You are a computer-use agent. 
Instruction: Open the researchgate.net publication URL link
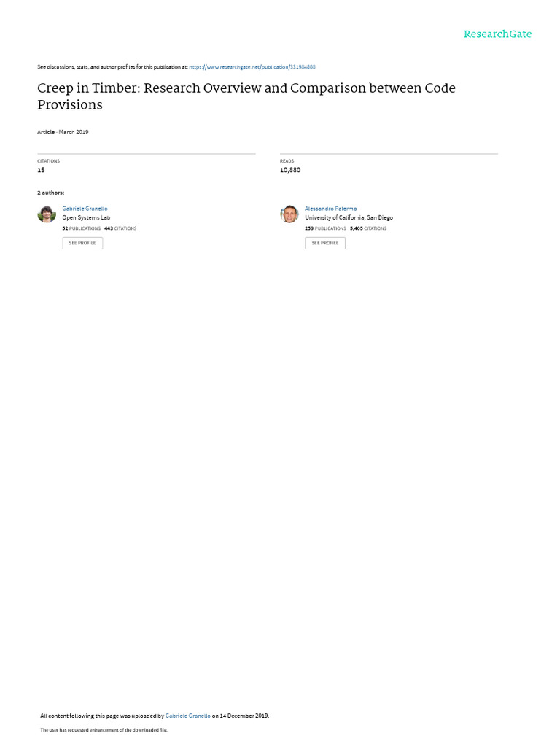[242, 67]
